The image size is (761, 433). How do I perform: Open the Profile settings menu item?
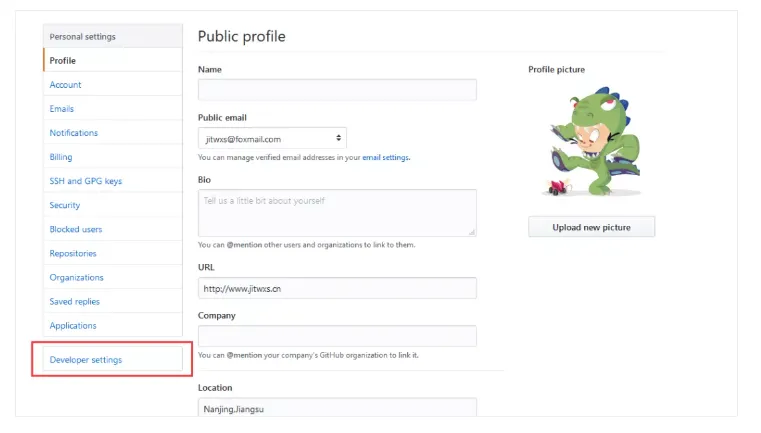click(63, 61)
